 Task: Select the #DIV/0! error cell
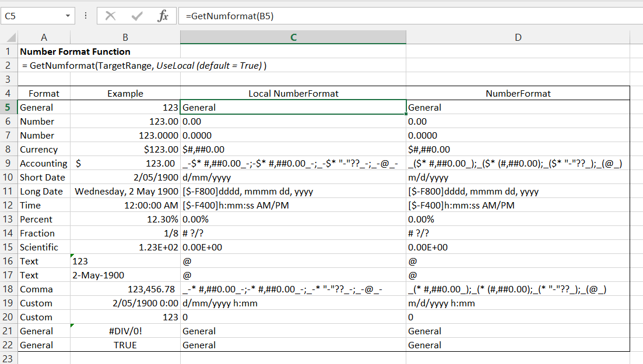125,331
